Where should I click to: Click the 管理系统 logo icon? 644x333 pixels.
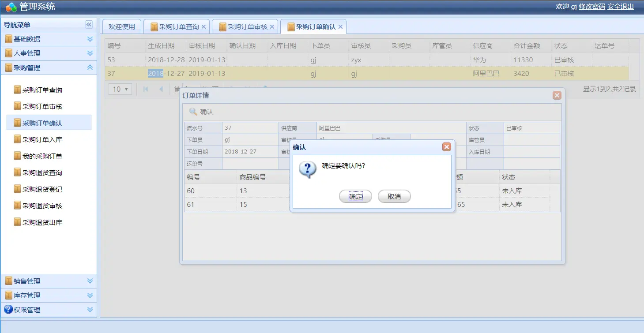pos(11,7)
